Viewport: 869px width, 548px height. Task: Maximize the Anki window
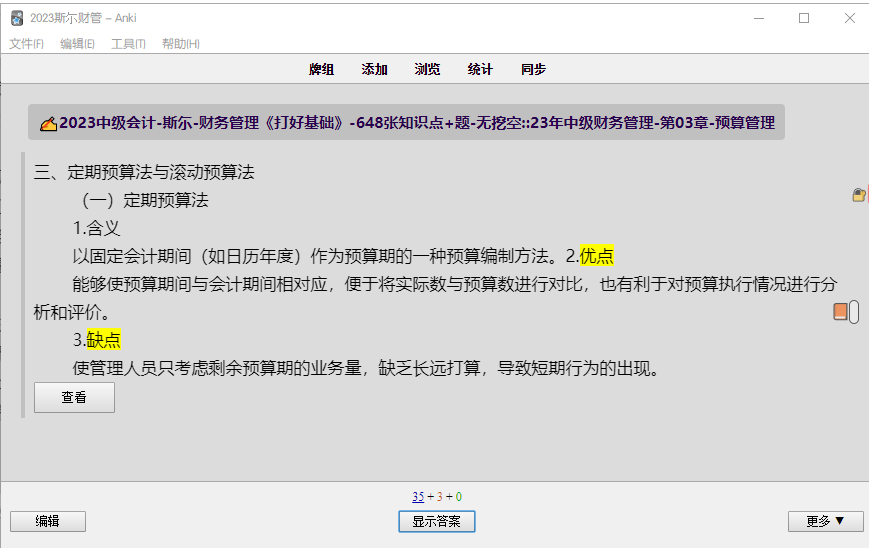coord(804,18)
